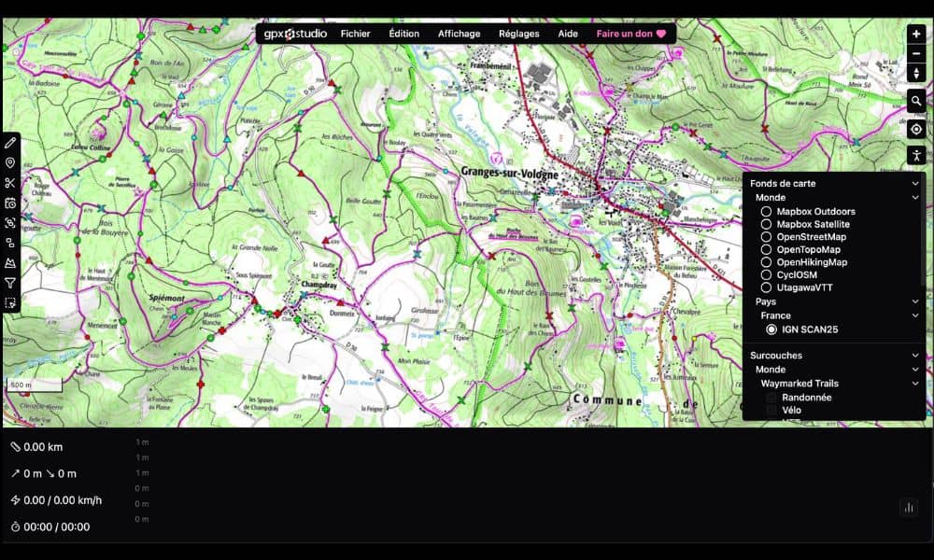
Task: Open the Affichage menu
Action: coord(459,34)
